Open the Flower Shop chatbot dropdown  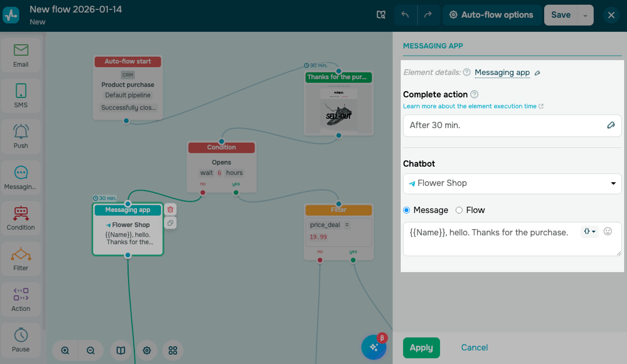512,184
